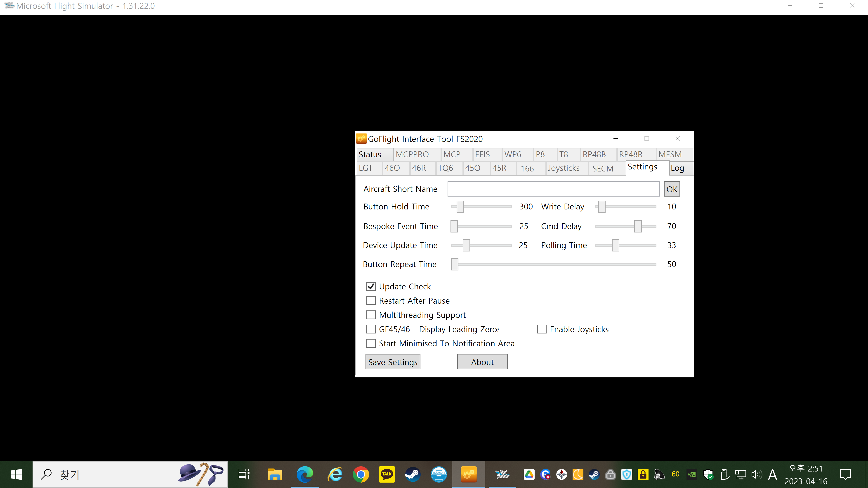Open the 46O tab

pyautogui.click(x=396, y=168)
